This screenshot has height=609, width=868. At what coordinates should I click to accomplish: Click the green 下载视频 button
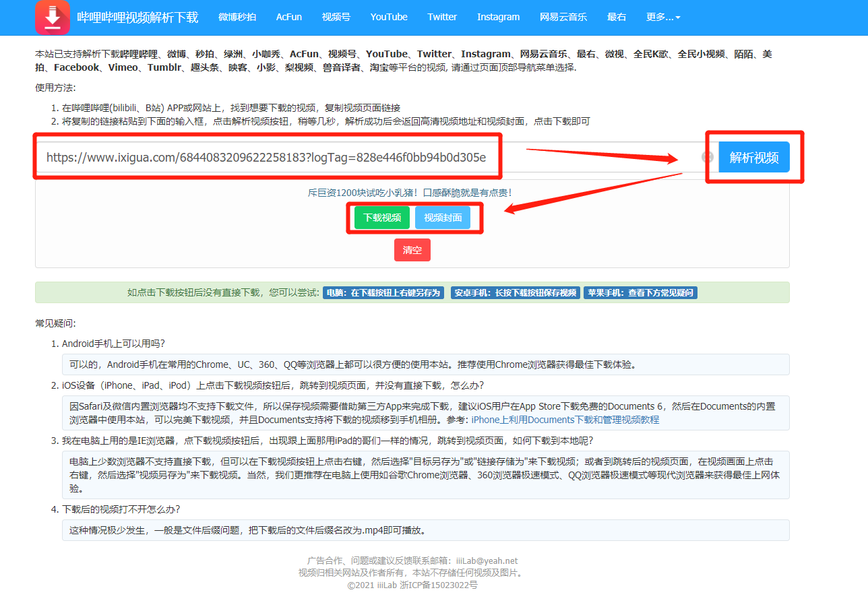[x=382, y=218]
